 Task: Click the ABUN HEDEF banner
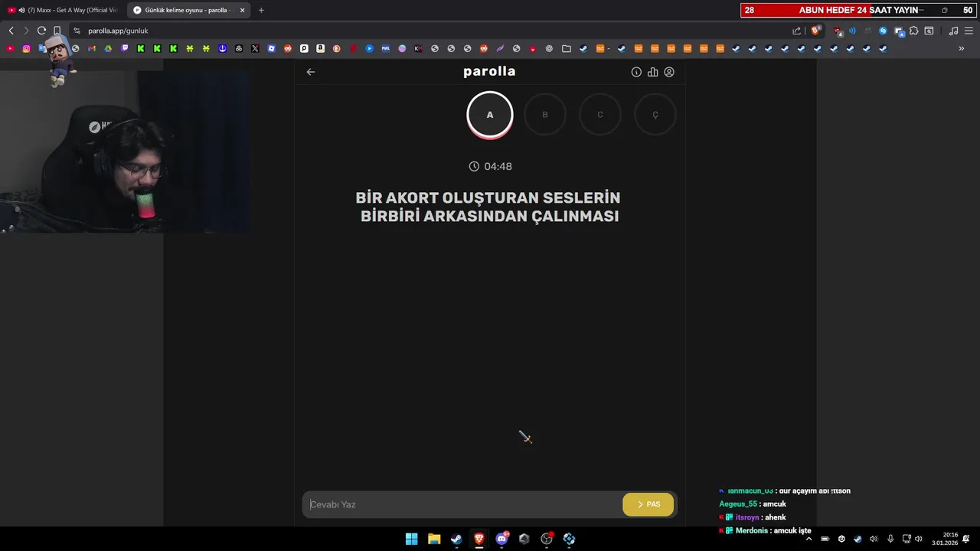click(858, 10)
